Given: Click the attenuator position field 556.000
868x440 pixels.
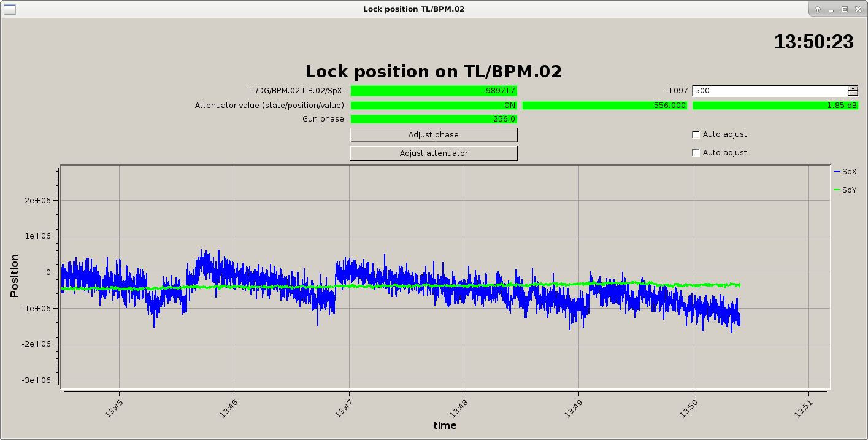Looking at the screenshot, I should point(604,106).
